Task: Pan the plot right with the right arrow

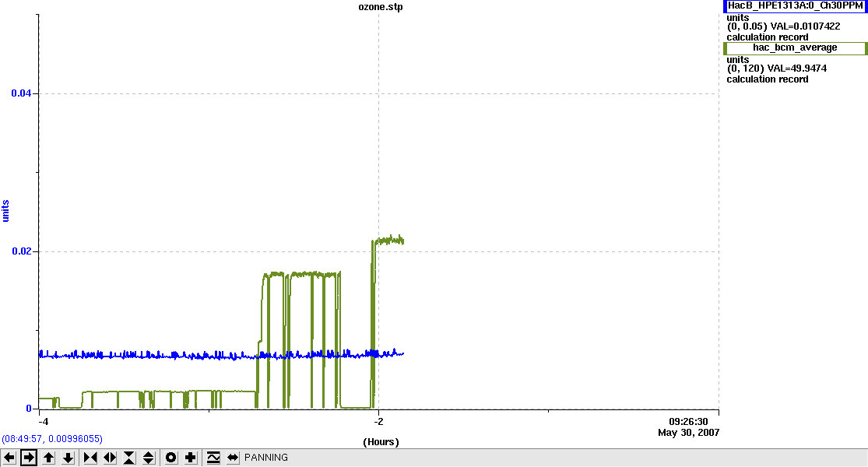Action: tap(29, 458)
